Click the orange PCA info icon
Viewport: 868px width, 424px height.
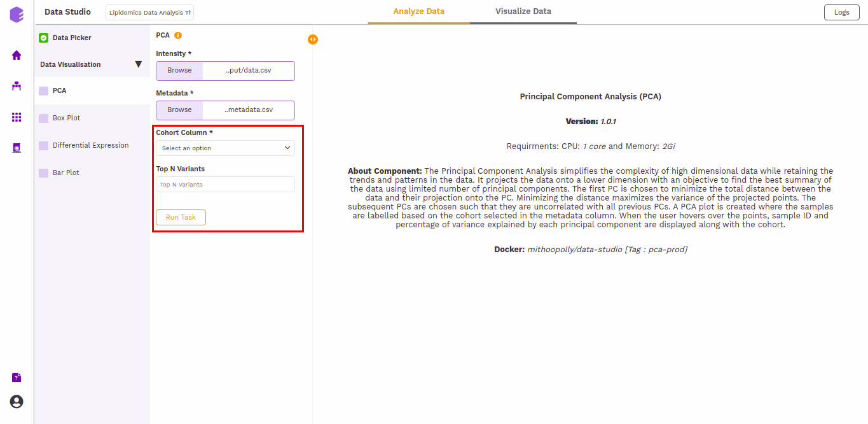pyautogui.click(x=178, y=36)
